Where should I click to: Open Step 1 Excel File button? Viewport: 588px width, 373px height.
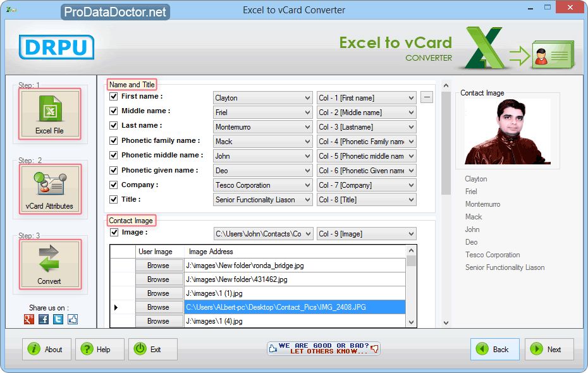point(49,114)
